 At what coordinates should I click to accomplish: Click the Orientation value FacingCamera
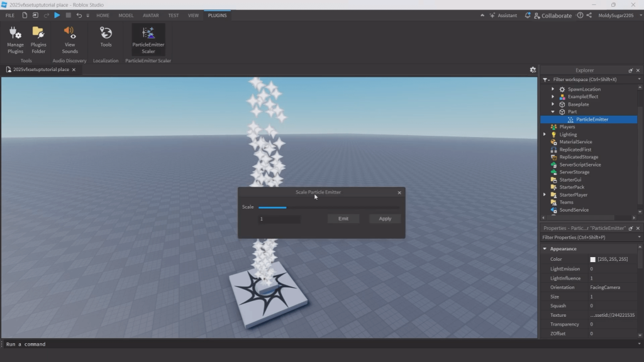[x=605, y=287]
